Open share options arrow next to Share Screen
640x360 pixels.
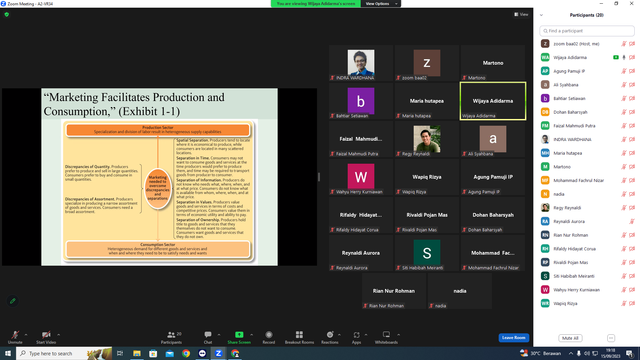(251, 335)
